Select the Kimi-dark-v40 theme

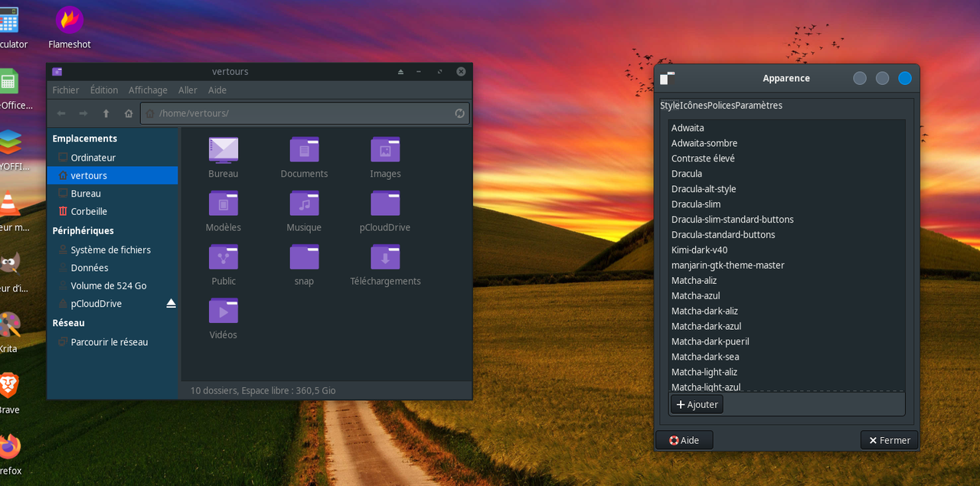pyautogui.click(x=786, y=250)
